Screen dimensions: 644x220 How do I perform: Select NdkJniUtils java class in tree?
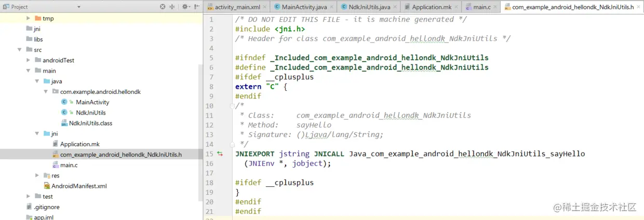(91, 113)
